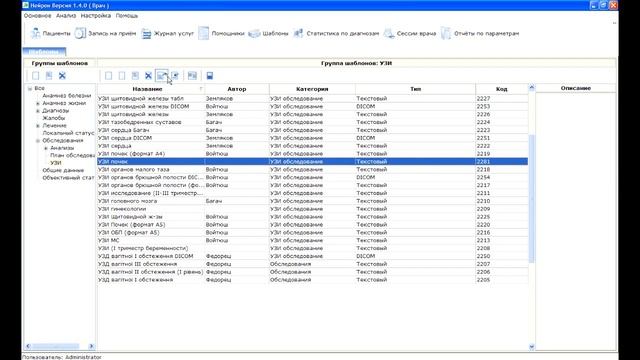Select the УЗИ group in the tree
The height and width of the screenshot is (360, 640).
pyautogui.click(x=56, y=163)
